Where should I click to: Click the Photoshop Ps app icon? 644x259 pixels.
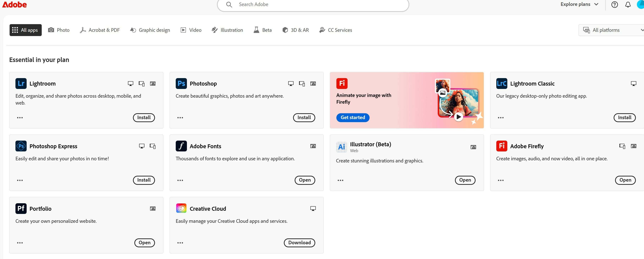(x=181, y=83)
